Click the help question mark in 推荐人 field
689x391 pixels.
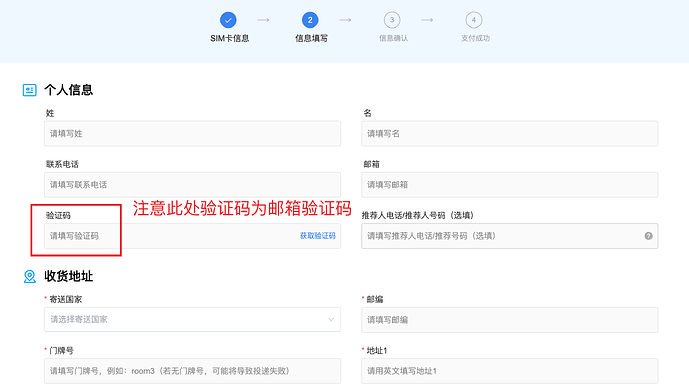(x=648, y=236)
